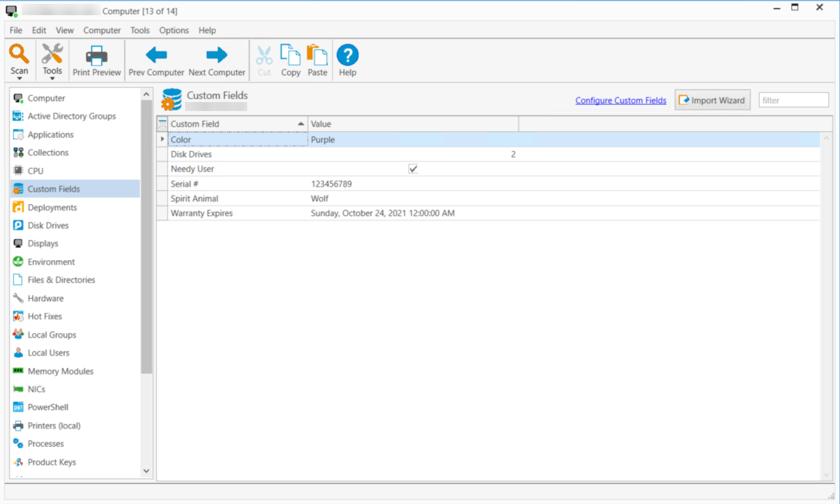Expand the Scan dropdown arrow
This screenshot has height=504, width=840.
(19, 78)
